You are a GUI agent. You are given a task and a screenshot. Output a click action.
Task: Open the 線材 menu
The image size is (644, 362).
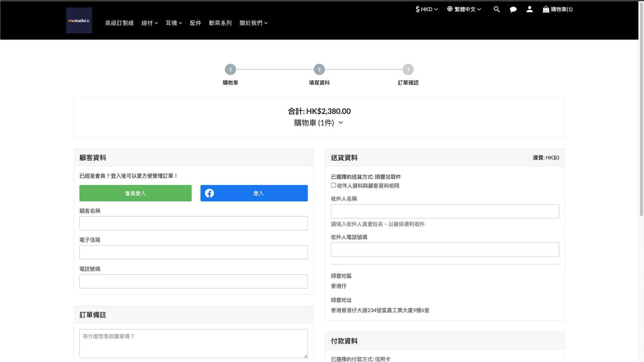click(150, 23)
